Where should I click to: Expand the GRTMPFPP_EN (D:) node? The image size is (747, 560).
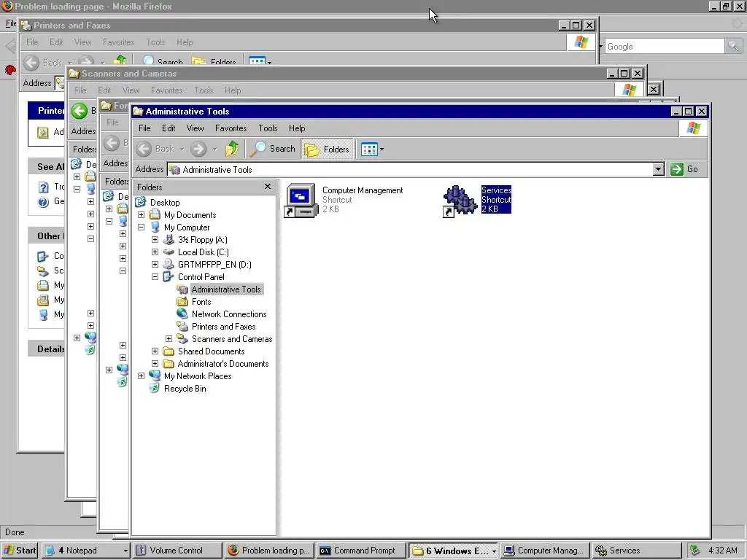155,264
